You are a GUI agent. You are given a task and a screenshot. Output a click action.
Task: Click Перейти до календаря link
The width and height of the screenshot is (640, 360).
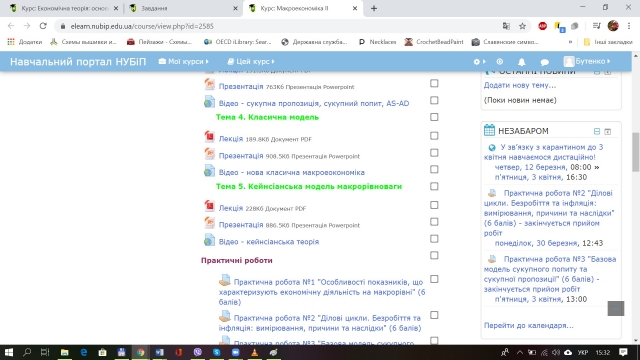coord(529,325)
